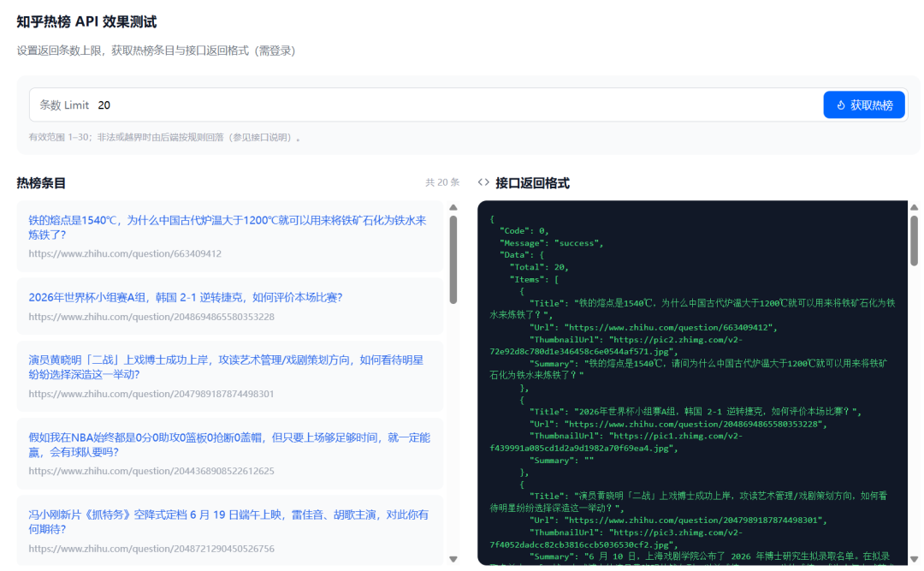
Task: Click the "Items": [ line in JSON
Action: click(534, 279)
